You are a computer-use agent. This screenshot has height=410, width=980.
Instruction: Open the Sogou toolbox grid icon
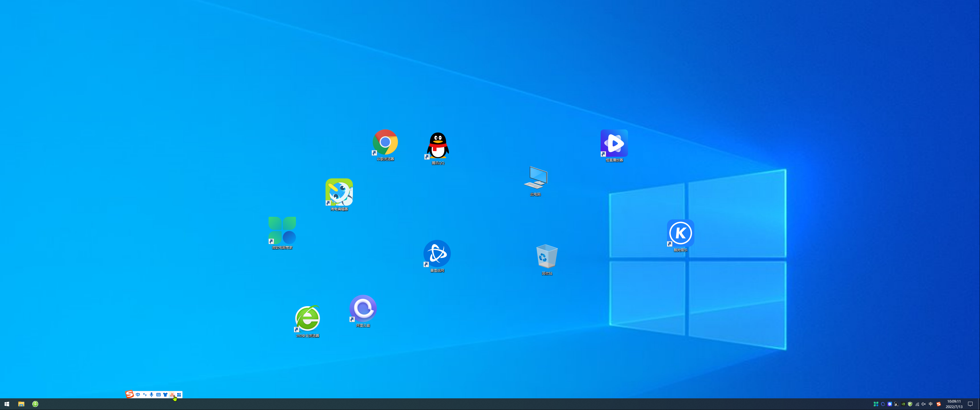179,394
